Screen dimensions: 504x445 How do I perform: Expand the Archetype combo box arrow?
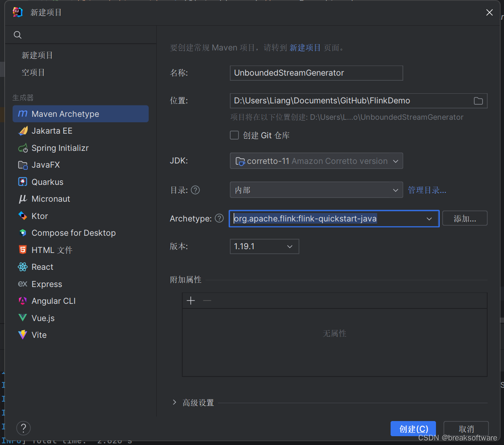tap(429, 219)
